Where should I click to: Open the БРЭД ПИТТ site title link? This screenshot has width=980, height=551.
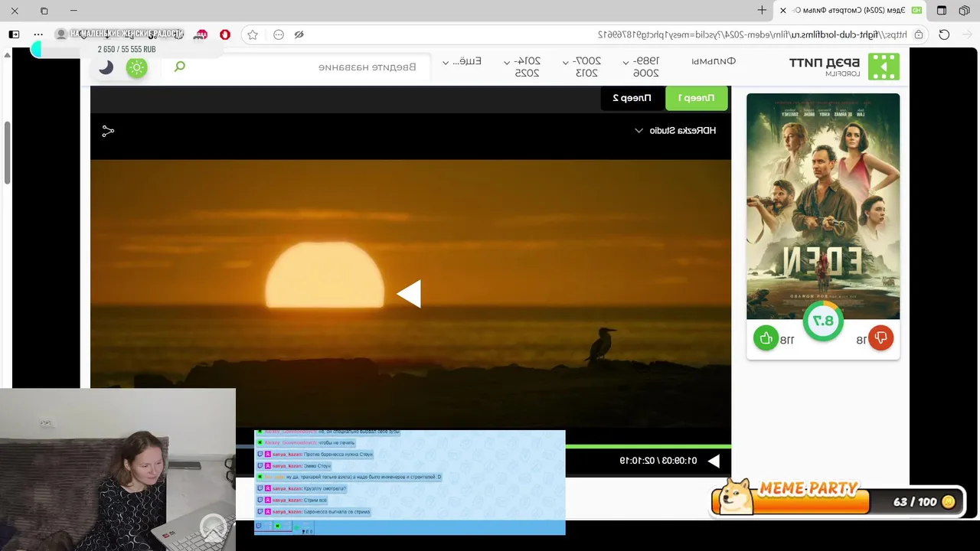click(x=825, y=63)
